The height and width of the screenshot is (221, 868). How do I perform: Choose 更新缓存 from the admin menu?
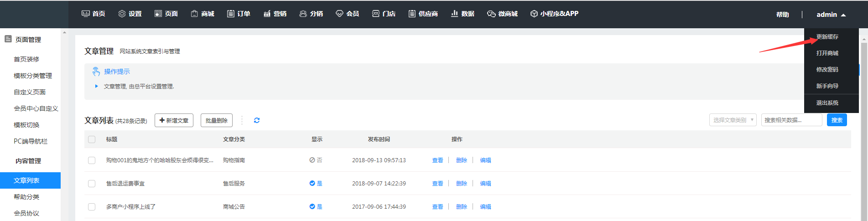pyautogui.click(x=827, y=37)
